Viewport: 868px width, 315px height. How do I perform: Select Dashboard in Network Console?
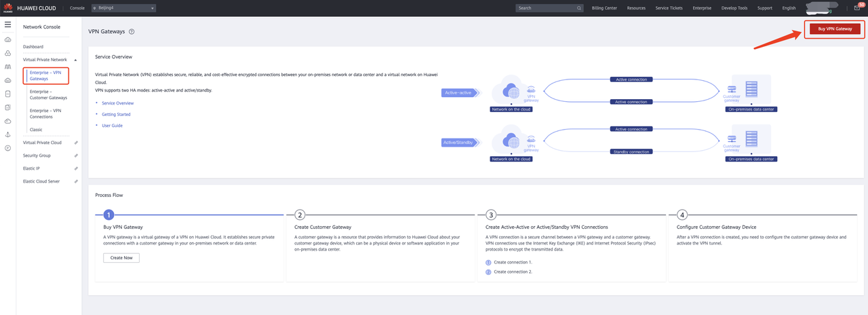[x=33, y=46]
